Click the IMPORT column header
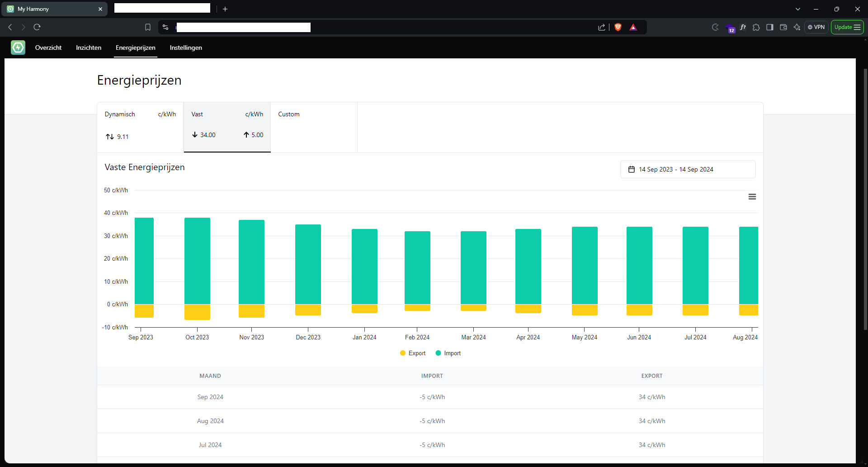 tap(432, 376)
